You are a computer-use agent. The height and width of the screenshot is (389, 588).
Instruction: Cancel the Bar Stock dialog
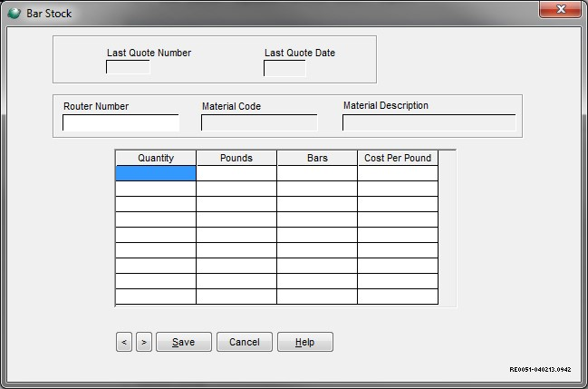click(x=245, y=342)
